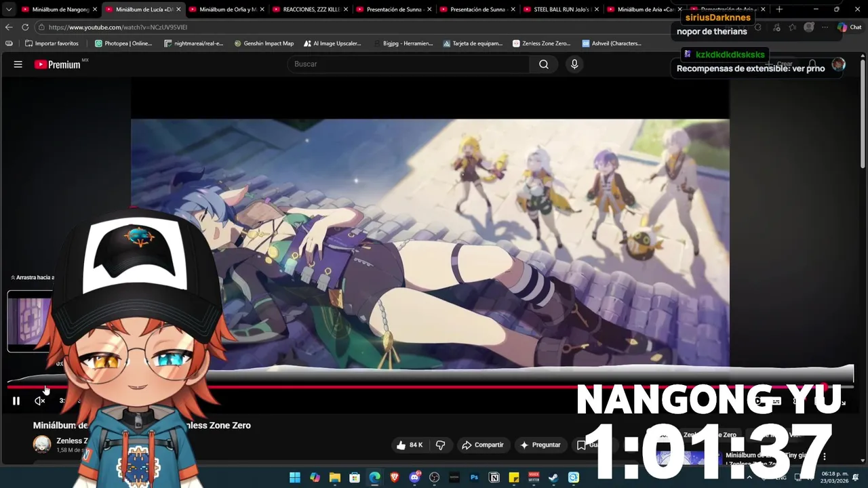868x488 pixels.
Task: Open the nightmareai/real-e bookmark
Action: (x=193, y=43)
